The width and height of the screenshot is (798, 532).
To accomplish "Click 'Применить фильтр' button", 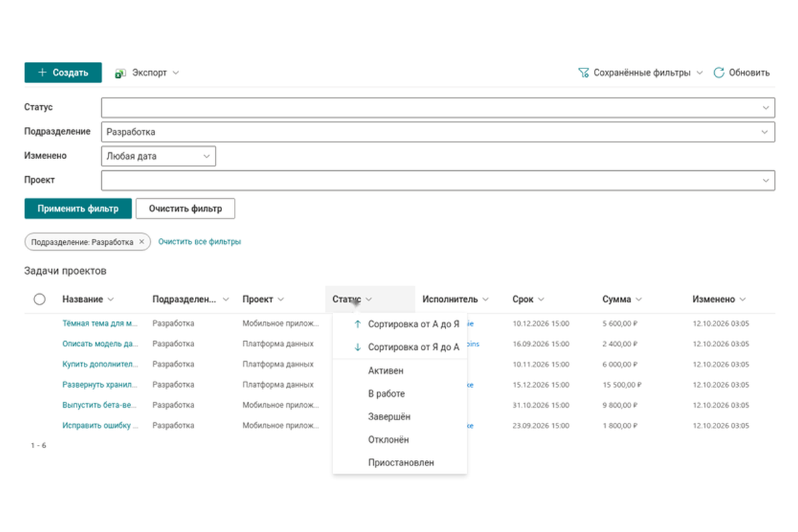I will click(78, 208).
